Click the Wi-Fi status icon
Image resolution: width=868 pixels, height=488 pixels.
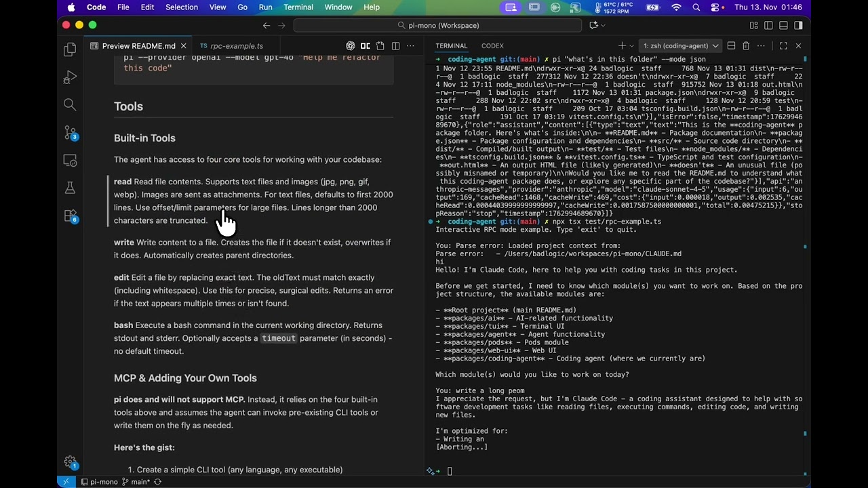point(676,7)
